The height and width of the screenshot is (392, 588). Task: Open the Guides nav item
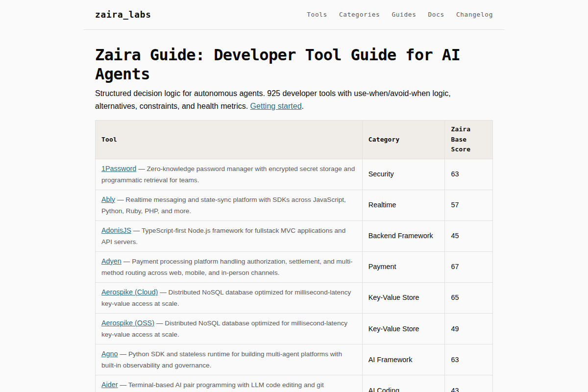click(x=404, y=15)
